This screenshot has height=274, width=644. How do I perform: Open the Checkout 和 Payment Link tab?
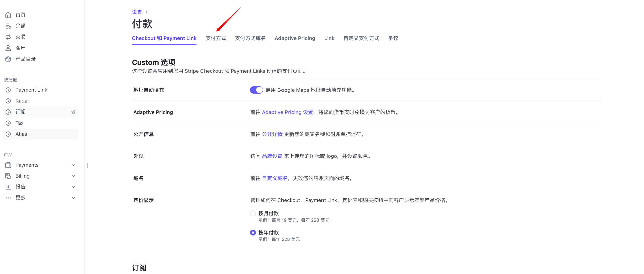click(x=164, y=38)
